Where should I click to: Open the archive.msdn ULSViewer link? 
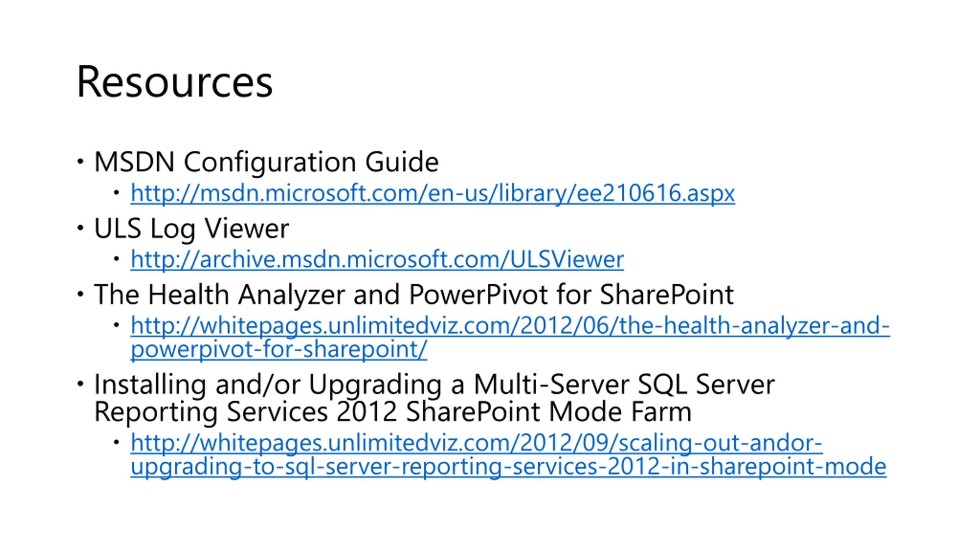377,259
